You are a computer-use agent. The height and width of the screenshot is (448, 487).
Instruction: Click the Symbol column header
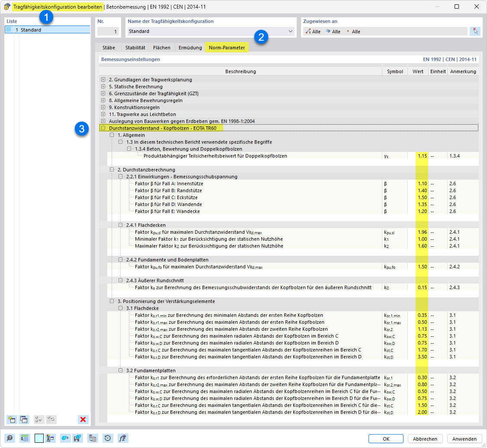(x=395, y=71)
